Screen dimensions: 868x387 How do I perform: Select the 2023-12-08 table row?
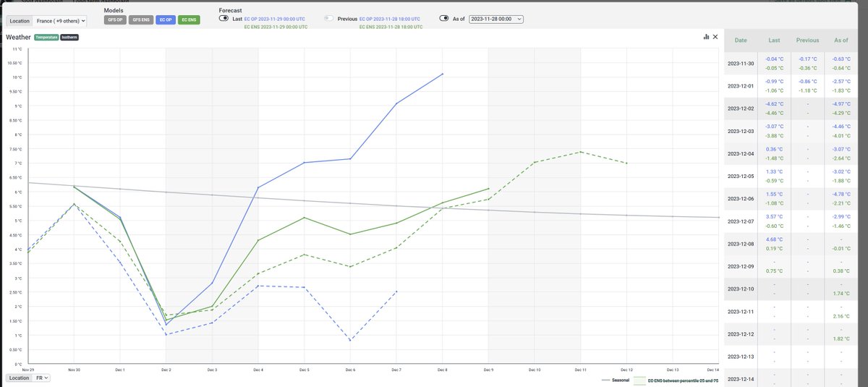(791, 244)
